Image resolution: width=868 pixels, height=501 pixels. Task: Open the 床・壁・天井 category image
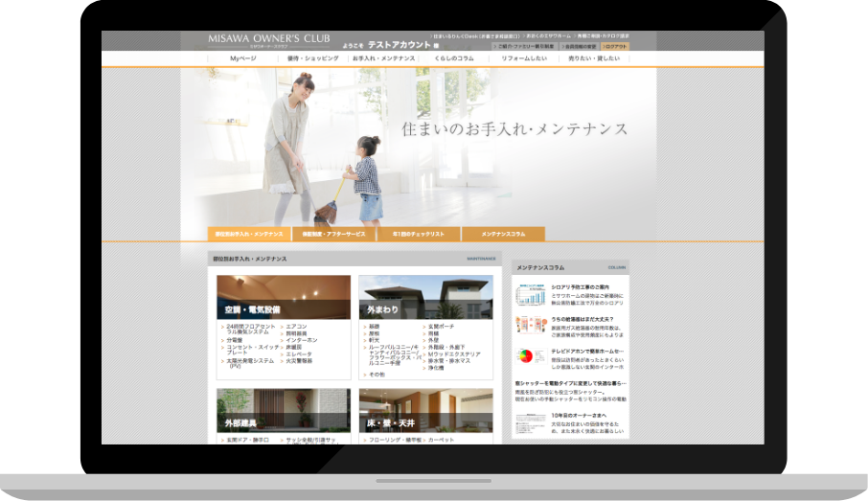tap(425, 410)
